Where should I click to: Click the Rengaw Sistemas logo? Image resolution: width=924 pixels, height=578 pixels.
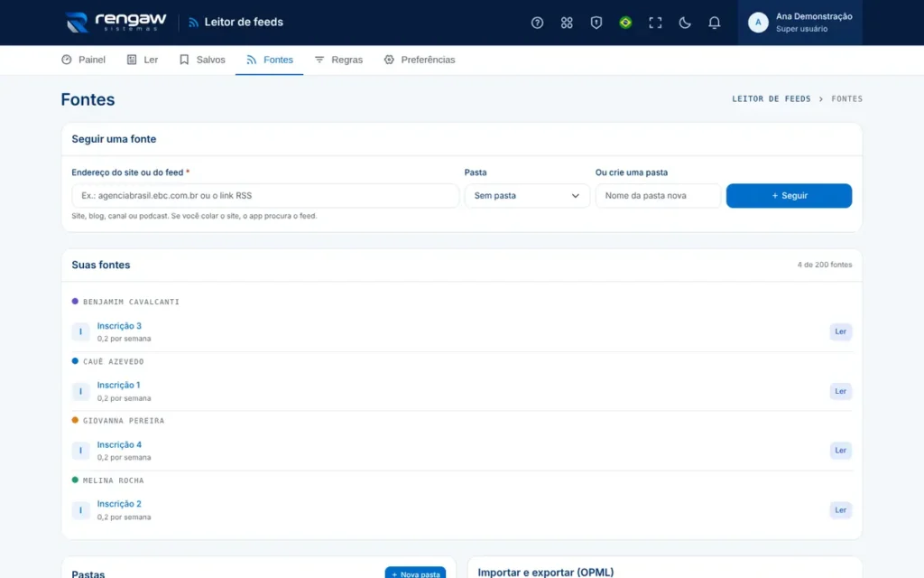[116, 23]
